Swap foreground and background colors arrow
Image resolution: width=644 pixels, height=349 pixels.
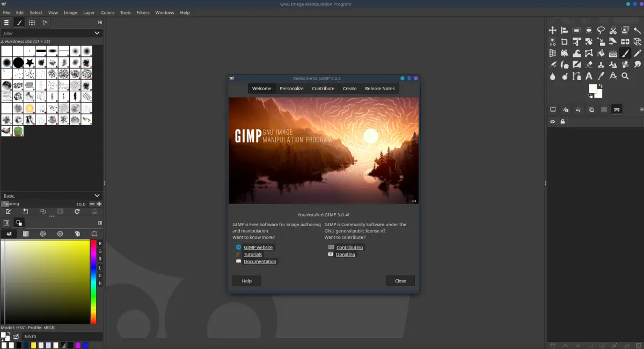click(601, 86)
